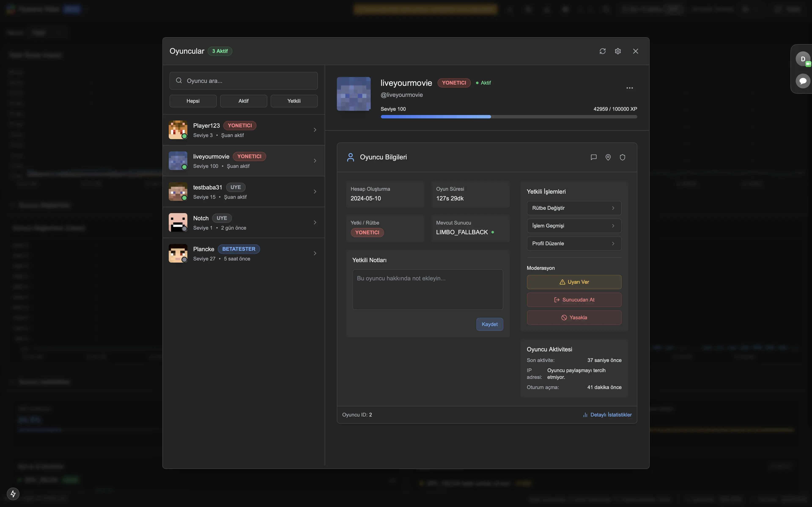Focus the Oyuncu ara search field
Image resolution: width=812 pixels, height=507 pixels.
243,81
